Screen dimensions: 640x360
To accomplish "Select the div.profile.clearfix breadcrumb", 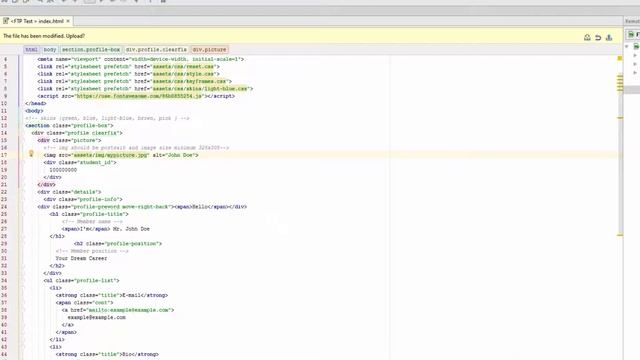I will [x=156, y=49].
